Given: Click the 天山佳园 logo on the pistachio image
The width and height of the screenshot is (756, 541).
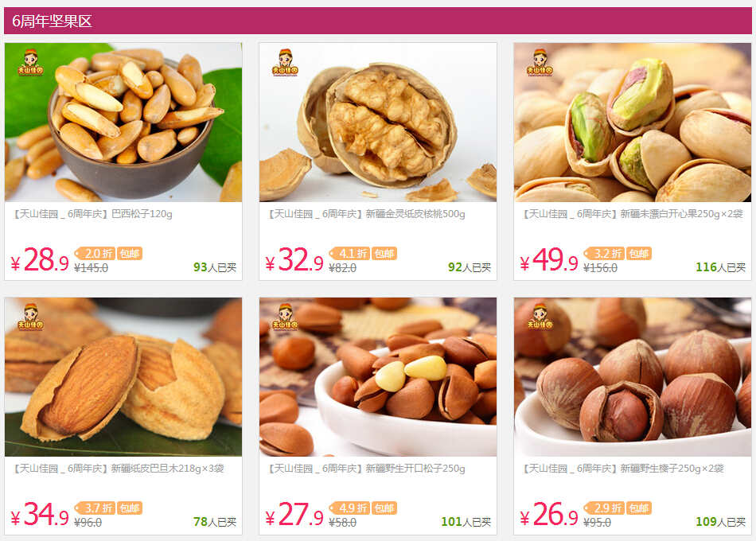Looking at the screenshot, I should pos(540,63).
